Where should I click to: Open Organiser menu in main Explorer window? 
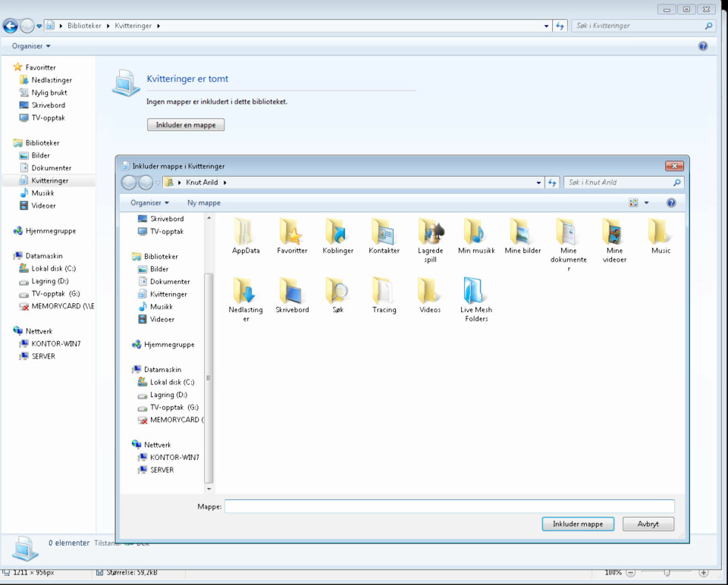pos(31,46)
